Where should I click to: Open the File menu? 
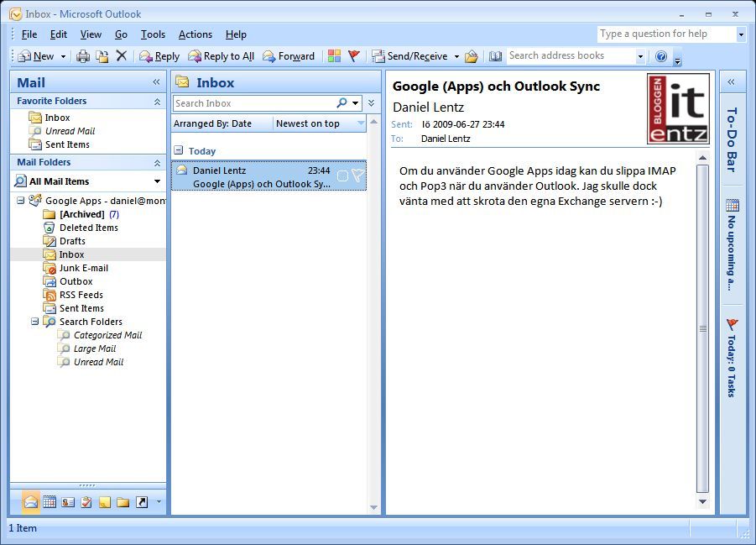[29, 34]
